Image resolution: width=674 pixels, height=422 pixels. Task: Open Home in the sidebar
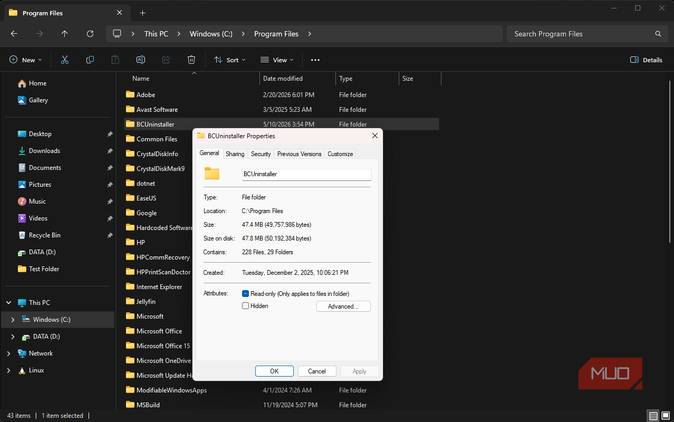[32, 83]
